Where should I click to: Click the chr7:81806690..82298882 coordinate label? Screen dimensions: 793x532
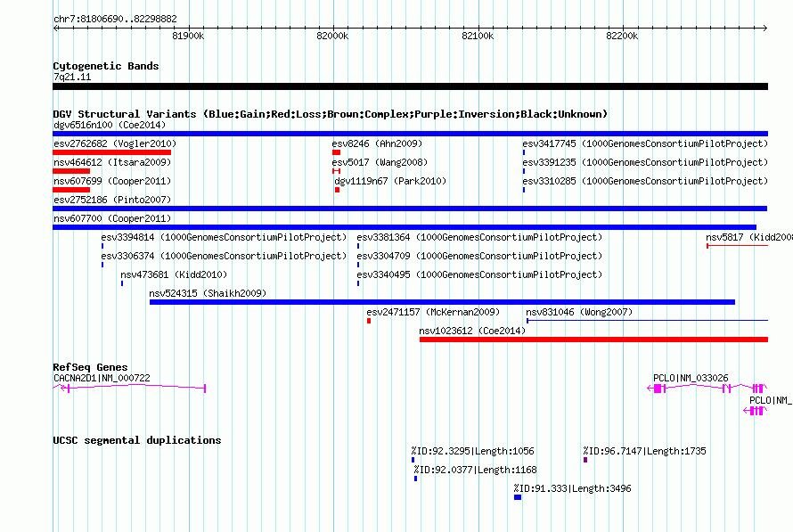[115, 19]
